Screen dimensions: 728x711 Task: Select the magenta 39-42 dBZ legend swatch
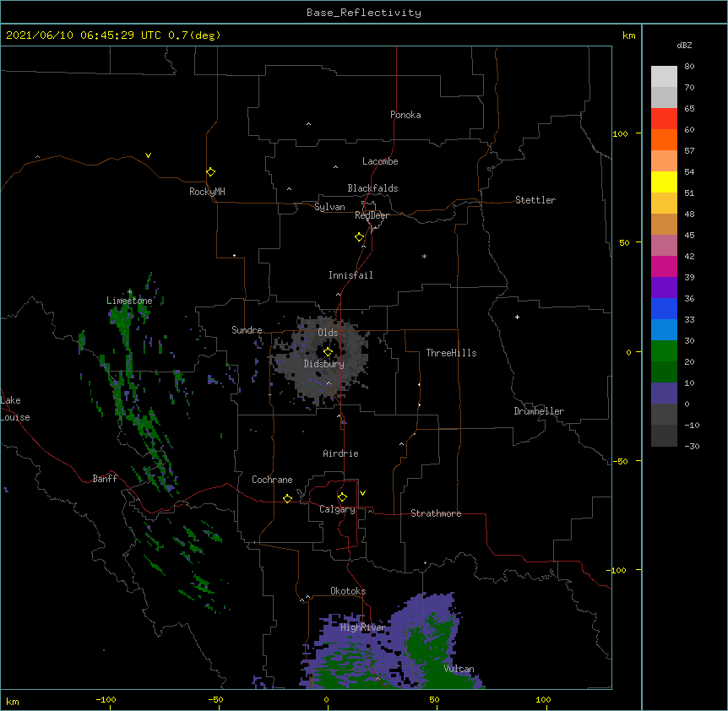tap(664, 267)
